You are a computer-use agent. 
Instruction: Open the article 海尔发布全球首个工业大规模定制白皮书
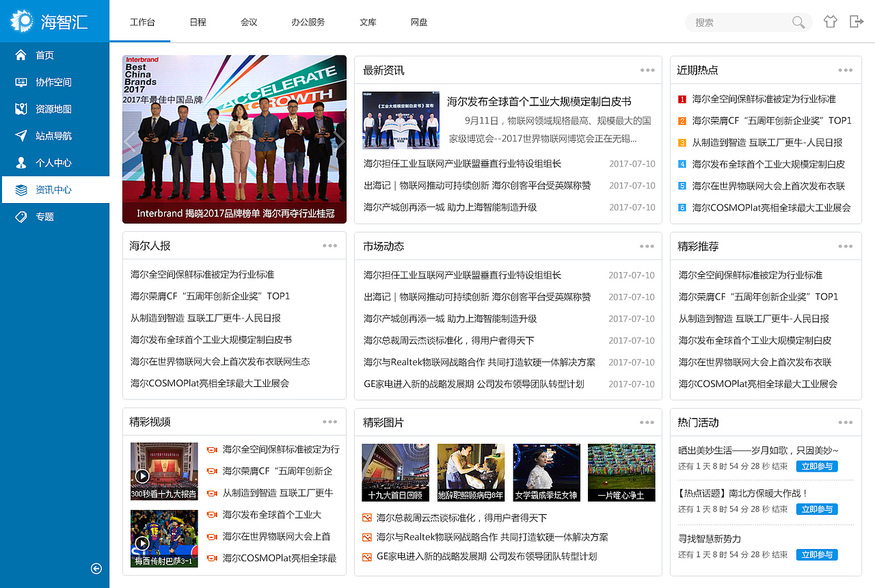point(538,101)
